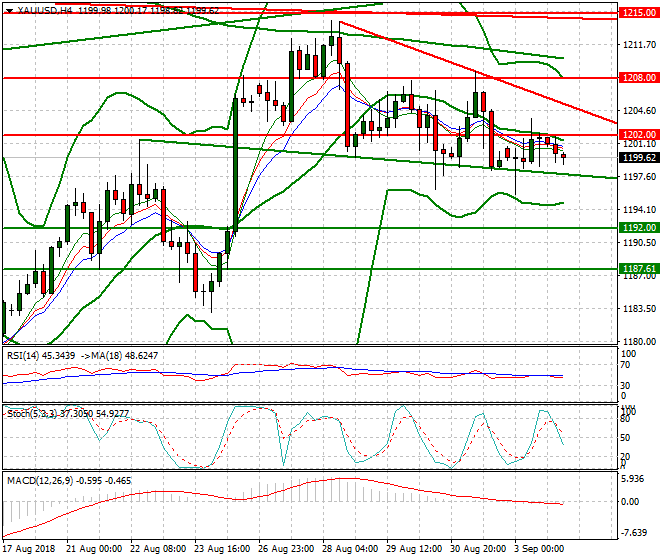Click the 1204.60 price axis value

[639, 111]
